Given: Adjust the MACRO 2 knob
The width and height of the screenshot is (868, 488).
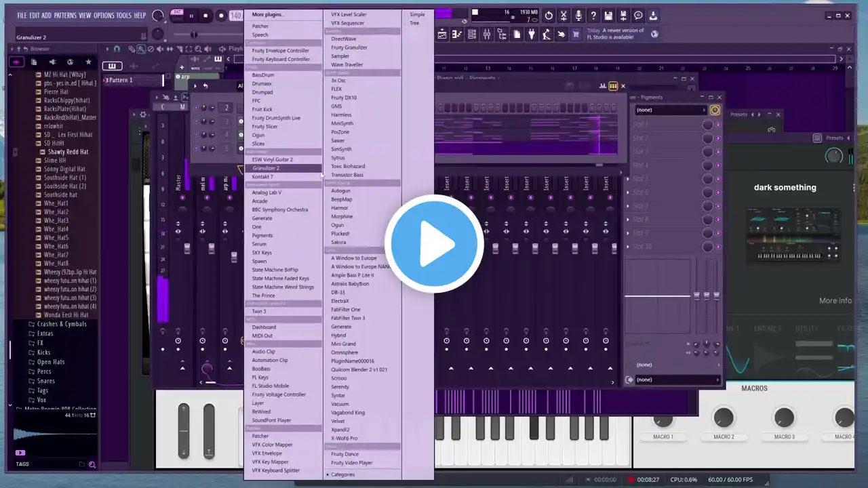Looking at the screenshot, I should coord(724,418).
